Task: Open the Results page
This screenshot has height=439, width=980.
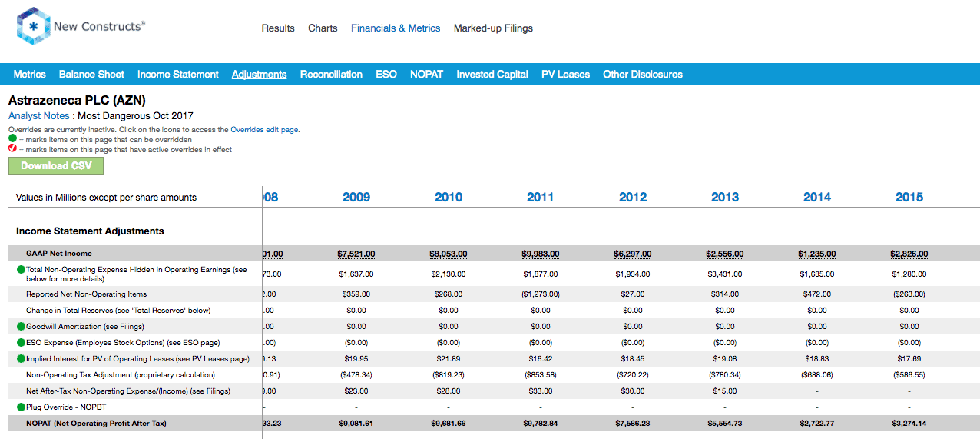Action: pyautogui.click(x=278, y=28)
